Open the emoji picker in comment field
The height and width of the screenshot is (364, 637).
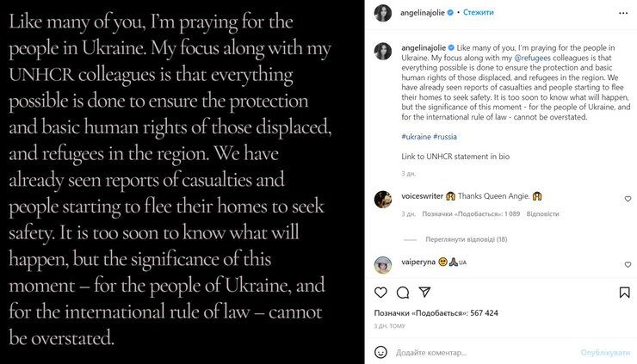(380, 352)
